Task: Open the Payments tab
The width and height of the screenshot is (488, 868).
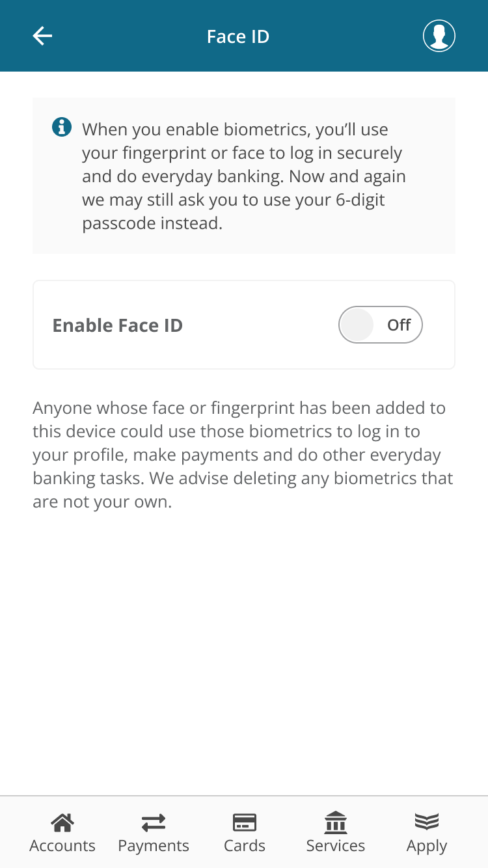Action: coord(153,832)
